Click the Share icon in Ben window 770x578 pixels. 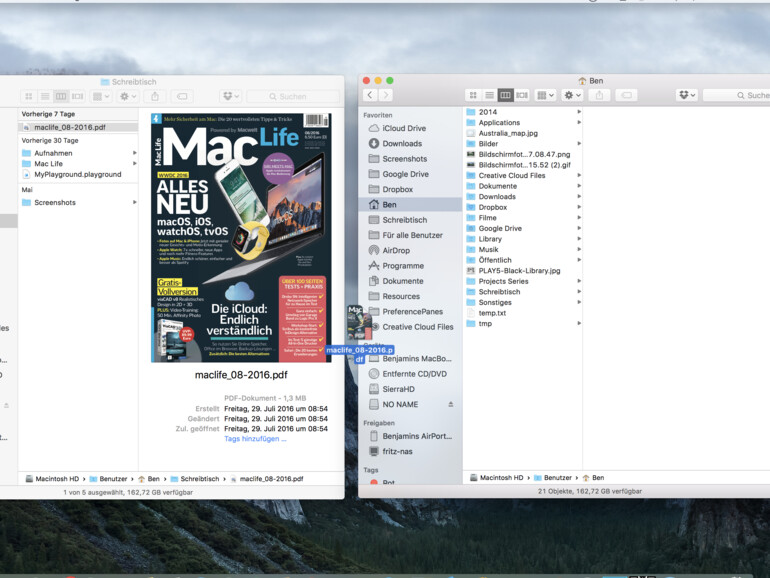click(x=598, y=95)
